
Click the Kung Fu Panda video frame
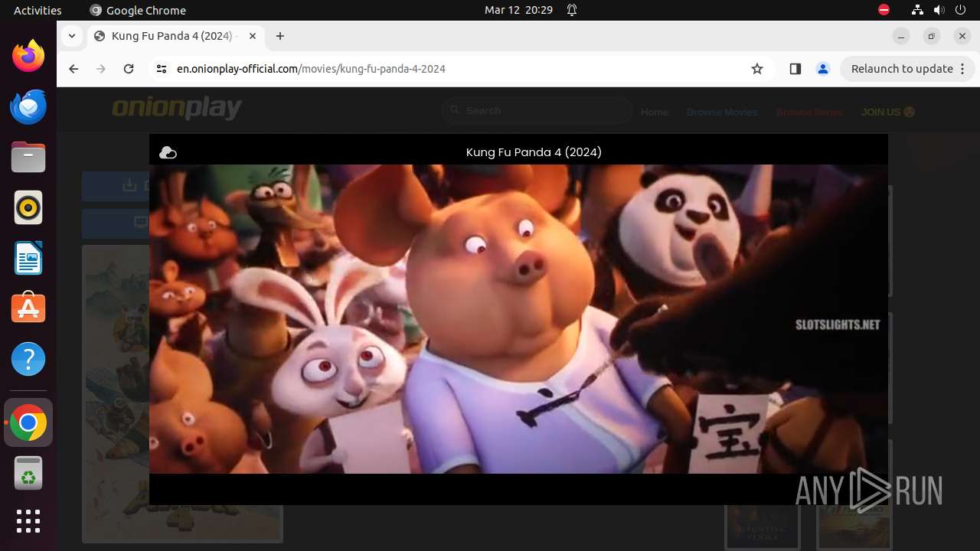pyautogui.click(x=518, y=319)
